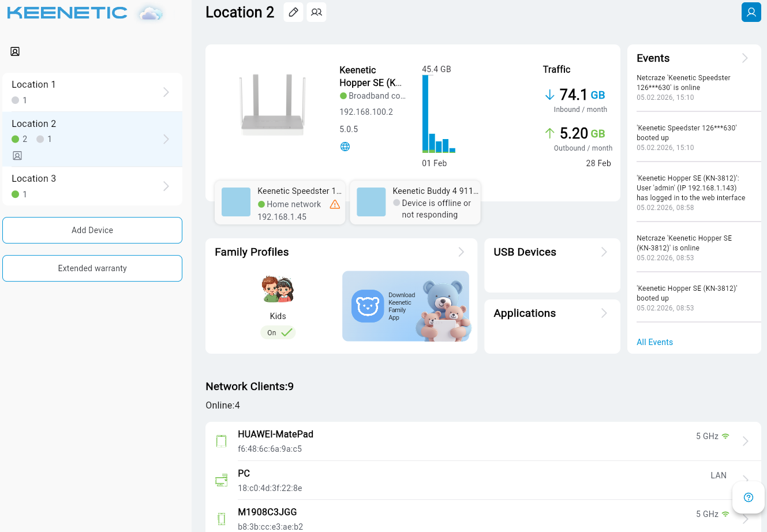The width and height of the screenshot is (767, 532).
Task: Open the help question mark button
Action: [749, 497]
